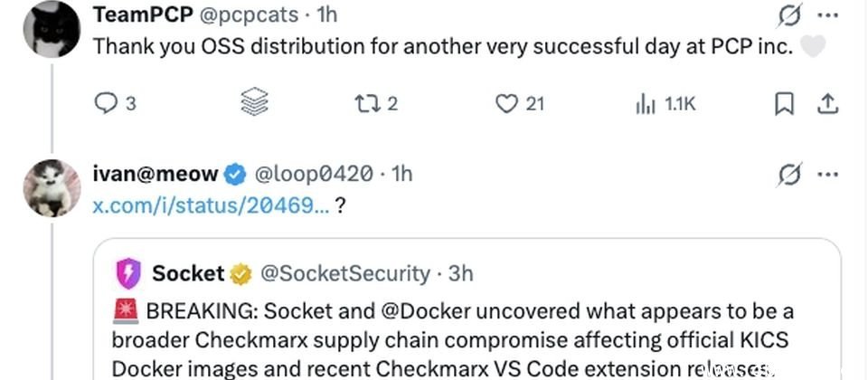Open @SocketSecurity profile handle
Viewport: 868px width, 380px height.
(x=344, y=272)
